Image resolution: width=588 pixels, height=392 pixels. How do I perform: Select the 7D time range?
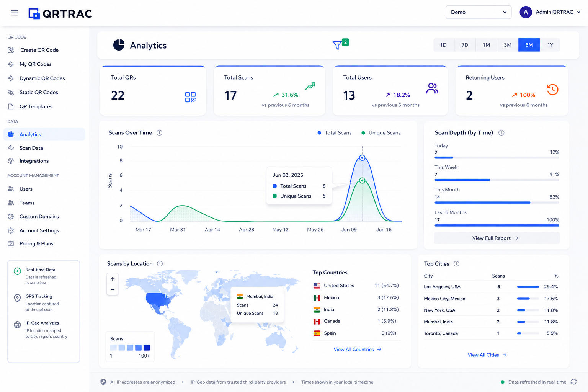click(465, 45)
